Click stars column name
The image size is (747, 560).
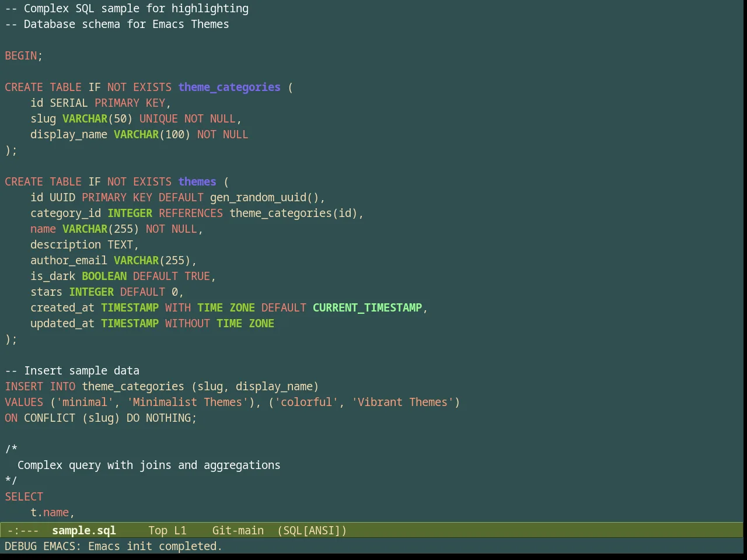(46, 292)
